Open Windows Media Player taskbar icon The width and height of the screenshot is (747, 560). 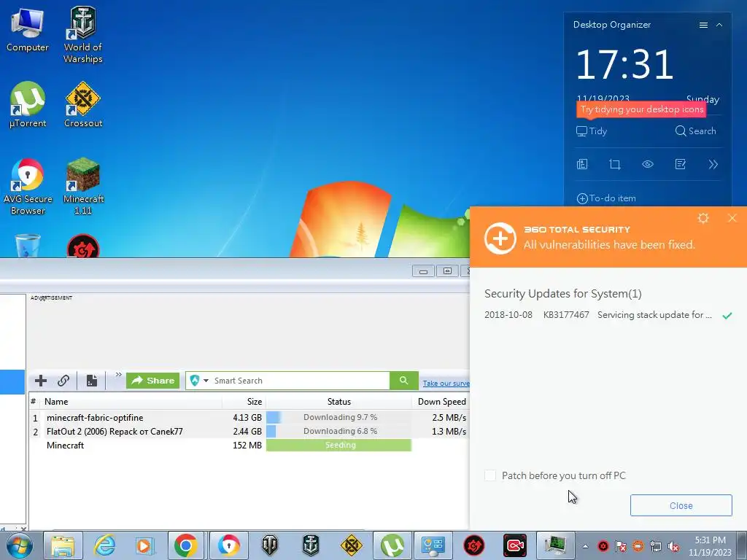(x=145, y=545)
